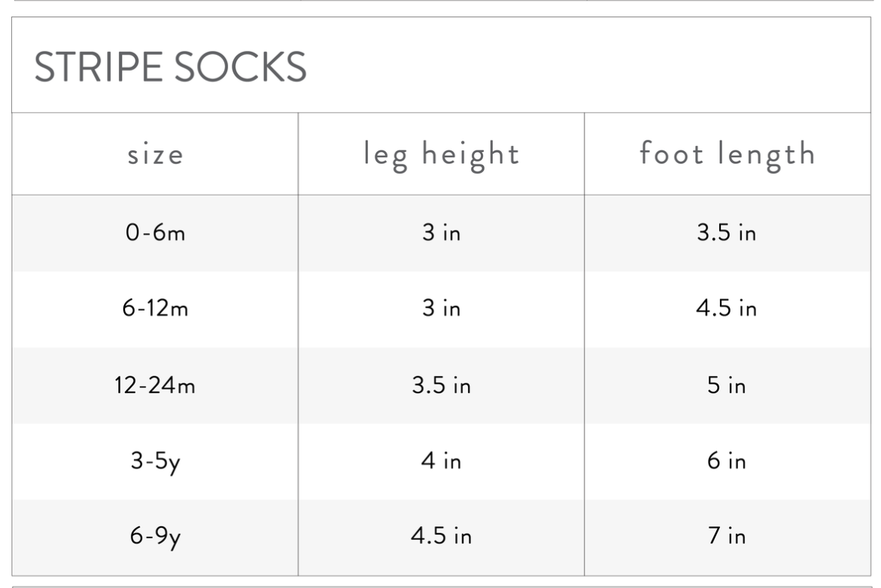
Task: Click the 6 in foot length cell
Action: coord(727,461)
